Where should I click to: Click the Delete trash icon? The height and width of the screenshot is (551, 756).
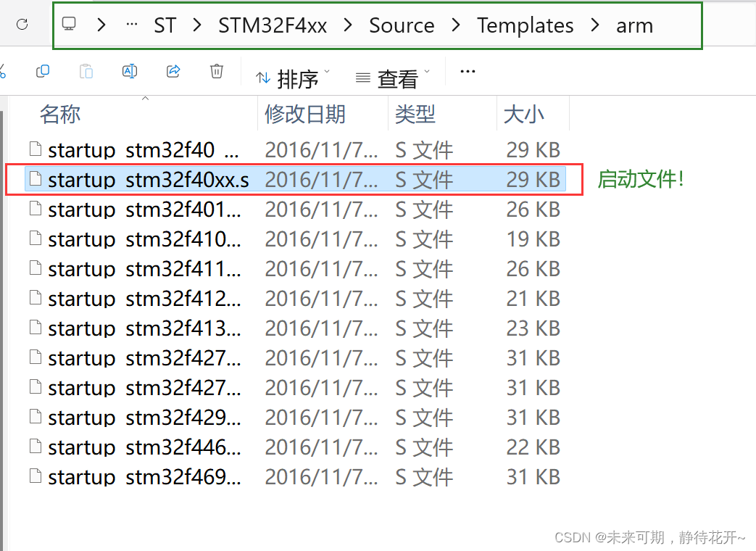coord(217,71)
